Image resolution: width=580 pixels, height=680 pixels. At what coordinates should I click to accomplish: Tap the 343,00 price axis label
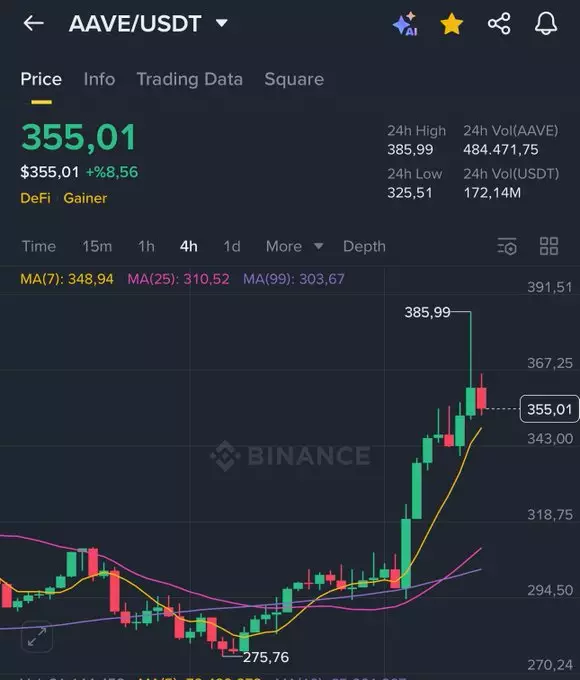coord(550,439)
